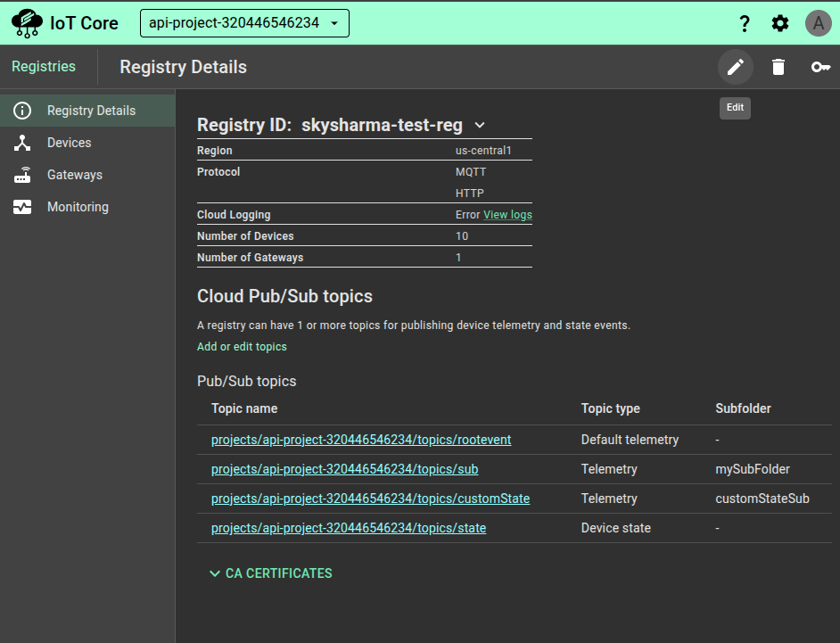Screen dimensions: 840x643
Task: Click the MQTT protocol value
Action: point(470,172)
